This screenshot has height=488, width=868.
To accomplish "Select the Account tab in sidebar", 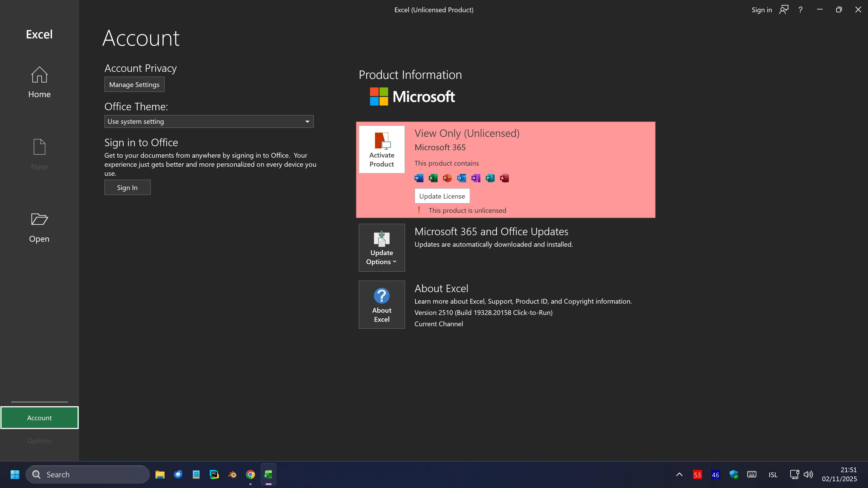I will pyautogui.click(x=39, y=418).
